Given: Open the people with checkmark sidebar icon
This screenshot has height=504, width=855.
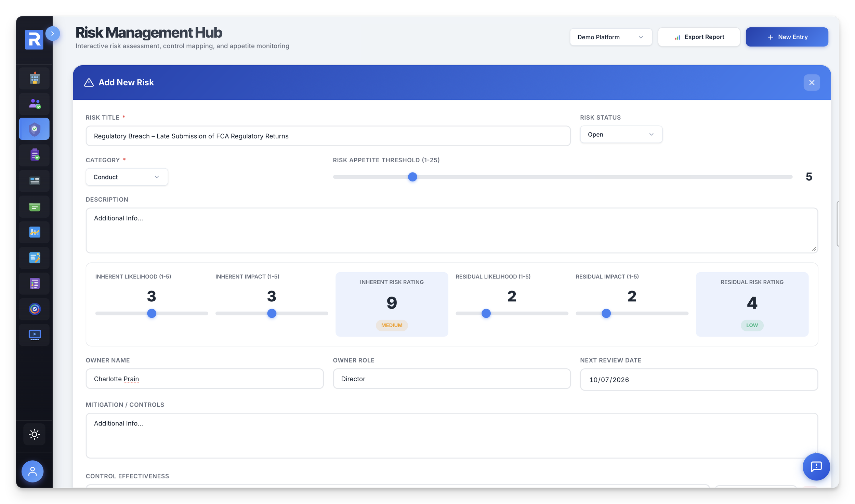Looking at the screenshot, I should click(35, 104).
